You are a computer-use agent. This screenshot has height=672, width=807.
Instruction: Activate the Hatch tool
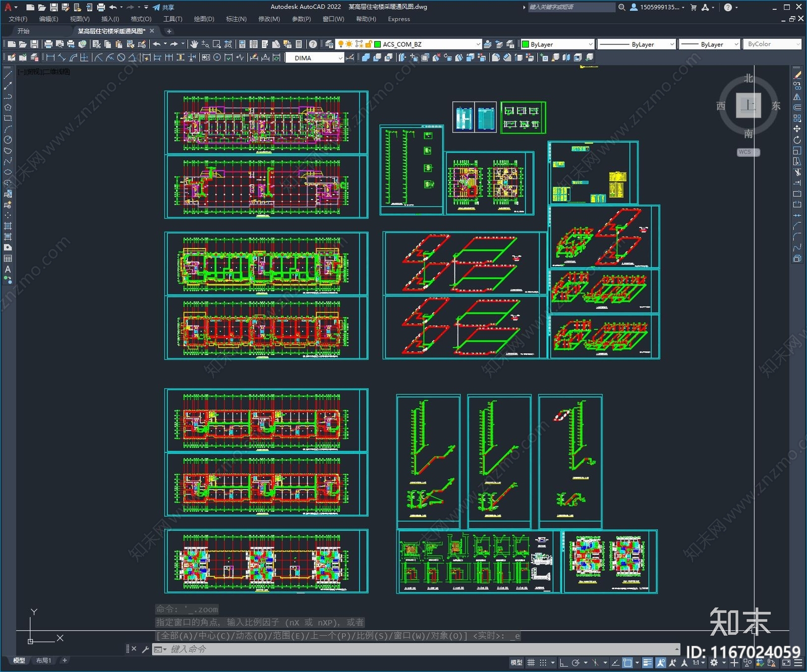[8, 226]
